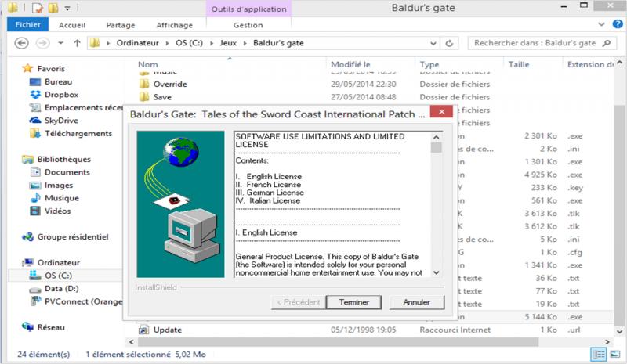Screen dimensions: 627x364
Task: Expand address bar history dropdown
Action: click(x=433, y=43)
